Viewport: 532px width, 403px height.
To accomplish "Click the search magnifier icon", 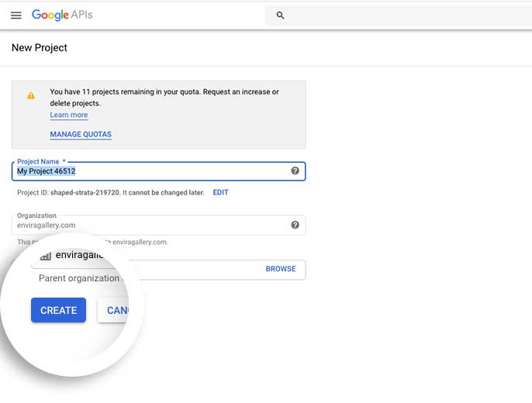I will click(x=281, y=15).
